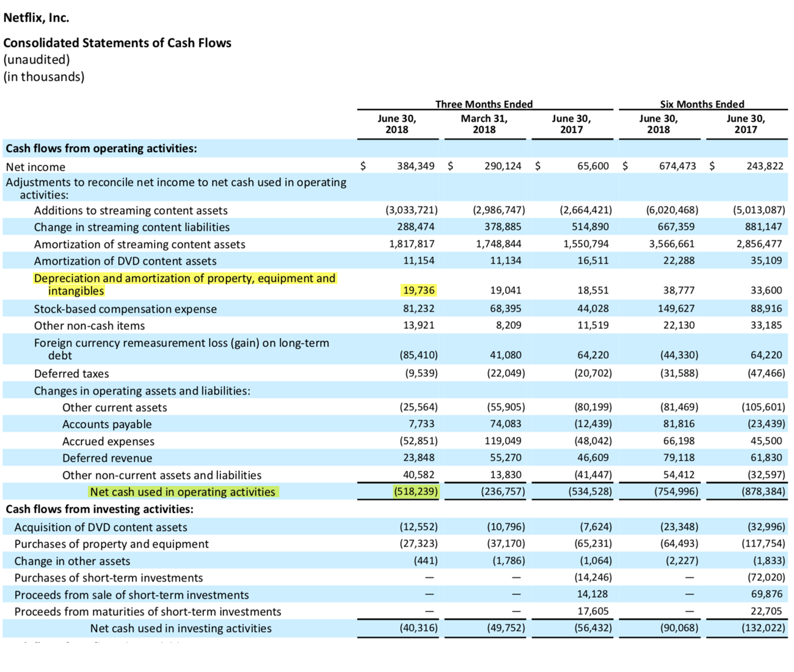Select the 'Six Months Ended' column header
This screenshot has height=672, width=794.
702,104
